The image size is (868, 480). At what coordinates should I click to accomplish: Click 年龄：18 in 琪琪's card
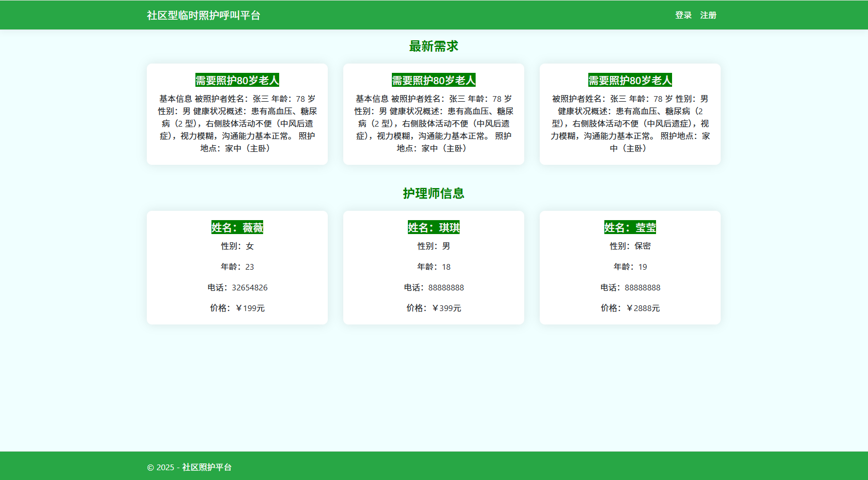[x=434, y=267]
